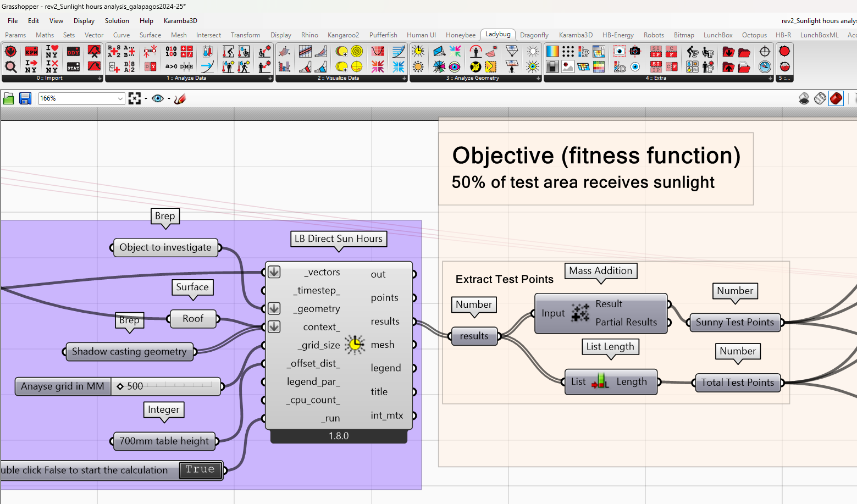Select the Sunny Test Points parameter
Image resolution: width=857 pixels, height=504 pixels.
coord(734,323)
